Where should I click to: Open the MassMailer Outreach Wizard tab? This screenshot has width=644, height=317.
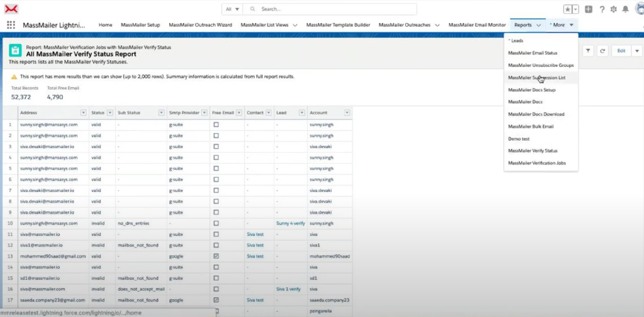200,25
